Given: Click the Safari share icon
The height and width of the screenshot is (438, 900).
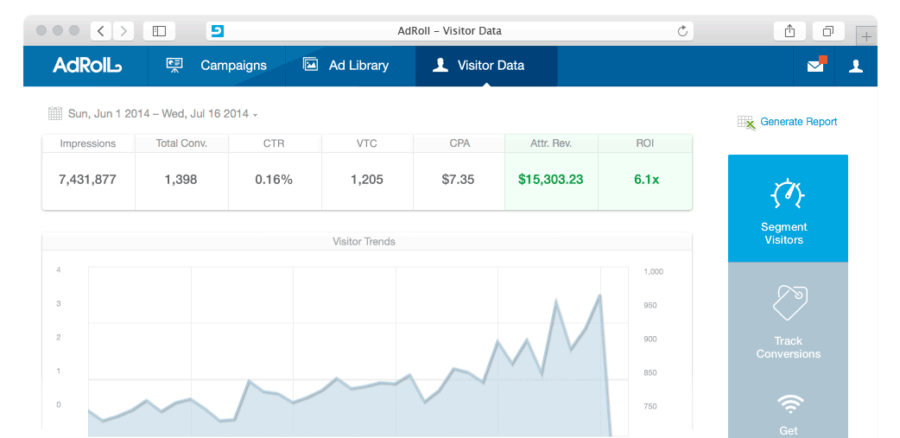Looking at the screenshot, I should tap(790, 31).
